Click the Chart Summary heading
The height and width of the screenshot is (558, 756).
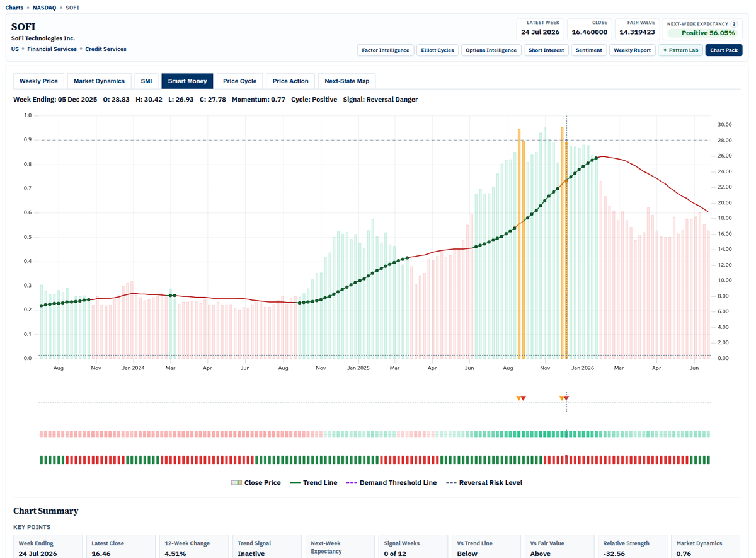(46, 511)
